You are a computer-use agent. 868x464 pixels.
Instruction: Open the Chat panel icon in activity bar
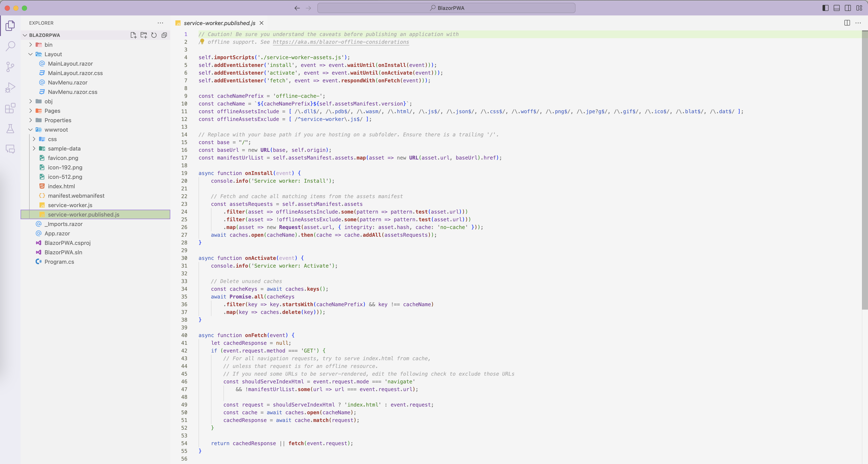point(11,149)
